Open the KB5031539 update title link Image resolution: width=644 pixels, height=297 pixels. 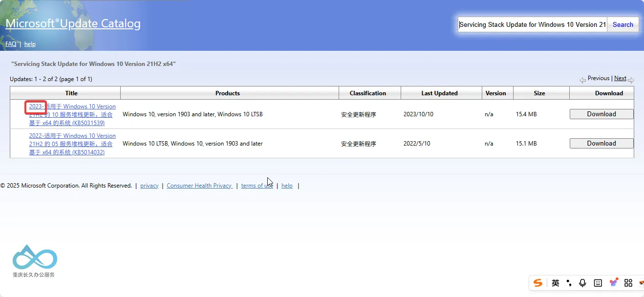click(72, 114)
